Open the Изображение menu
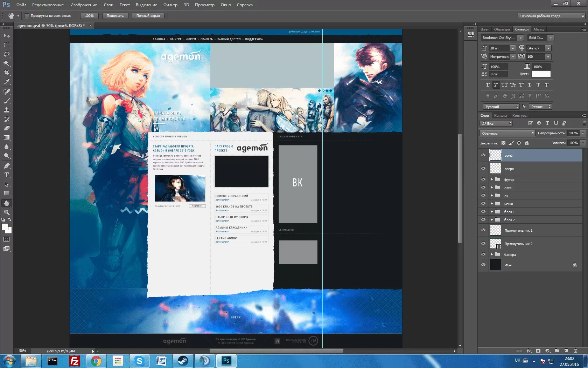Viewport: 588px width, 368px height. (x=84, y=5)
